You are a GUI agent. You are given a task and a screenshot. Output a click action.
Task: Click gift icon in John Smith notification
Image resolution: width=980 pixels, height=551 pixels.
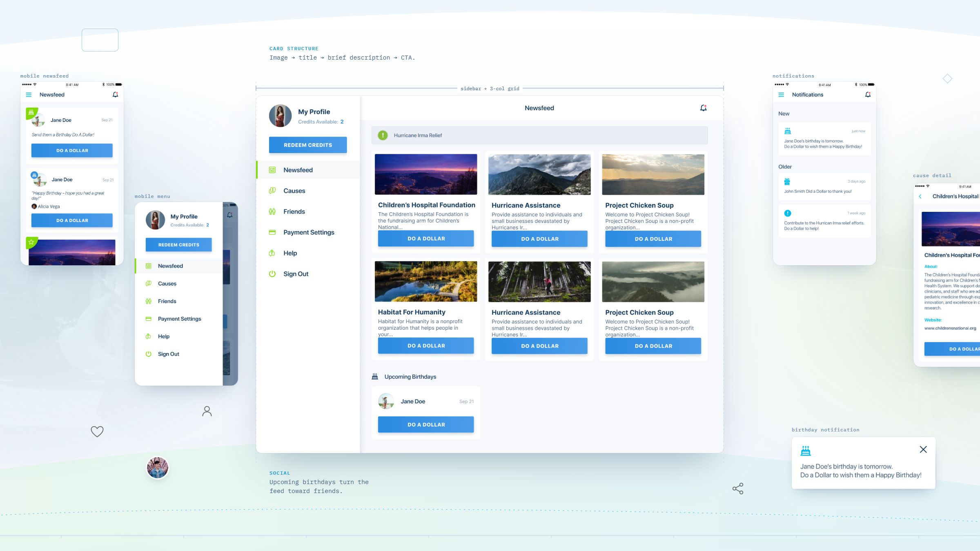[x=787, y=182]
